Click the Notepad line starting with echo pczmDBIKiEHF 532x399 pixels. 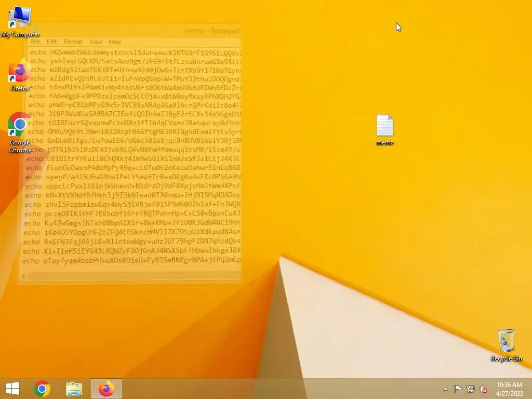pos(132,214)
